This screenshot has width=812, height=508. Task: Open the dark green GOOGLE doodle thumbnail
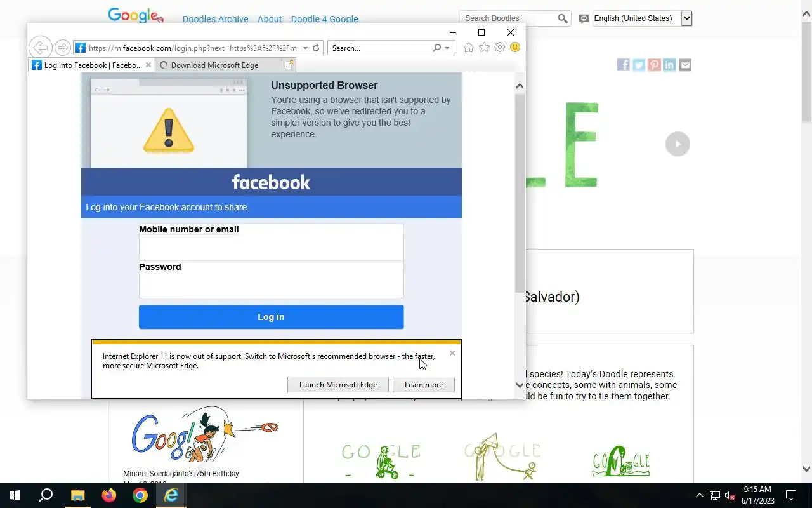(x=621, y=462)
